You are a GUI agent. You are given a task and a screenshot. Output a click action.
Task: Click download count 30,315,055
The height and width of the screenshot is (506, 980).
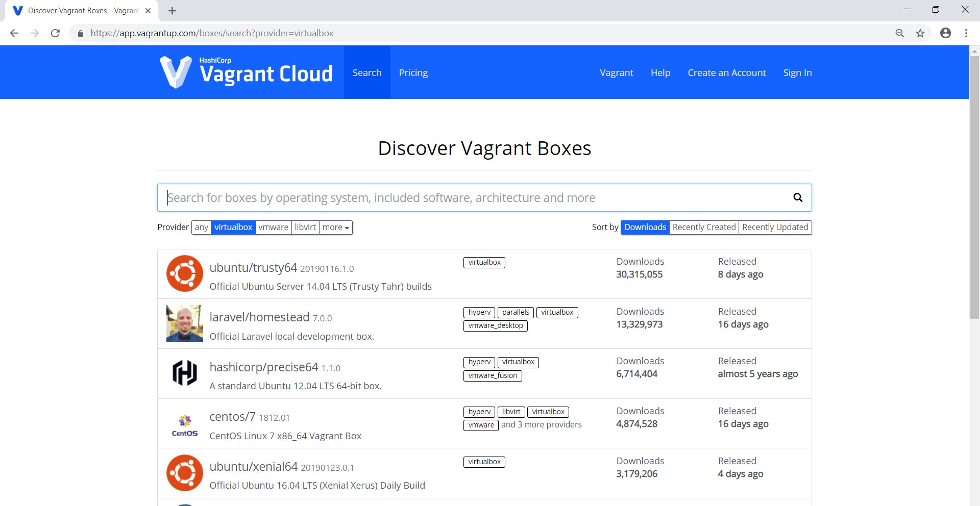pyautogui.click(x=640, y=274)
